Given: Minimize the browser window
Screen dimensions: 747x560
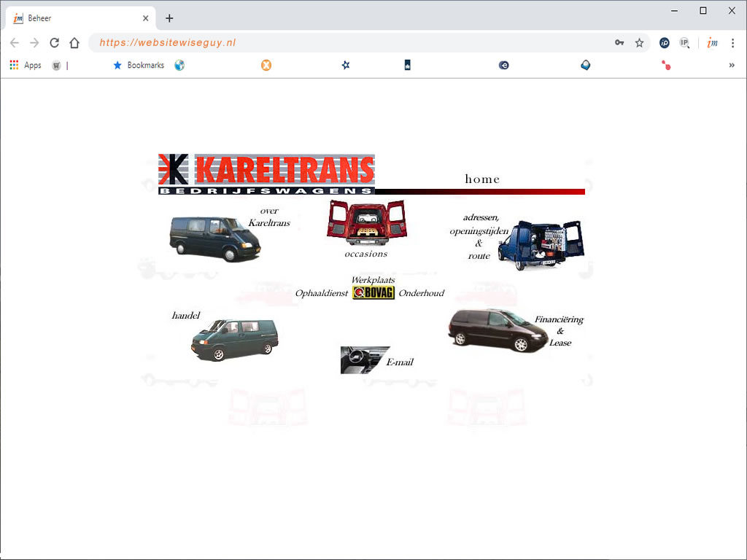Looking at the screenshot, I should (x=675, y=10).
